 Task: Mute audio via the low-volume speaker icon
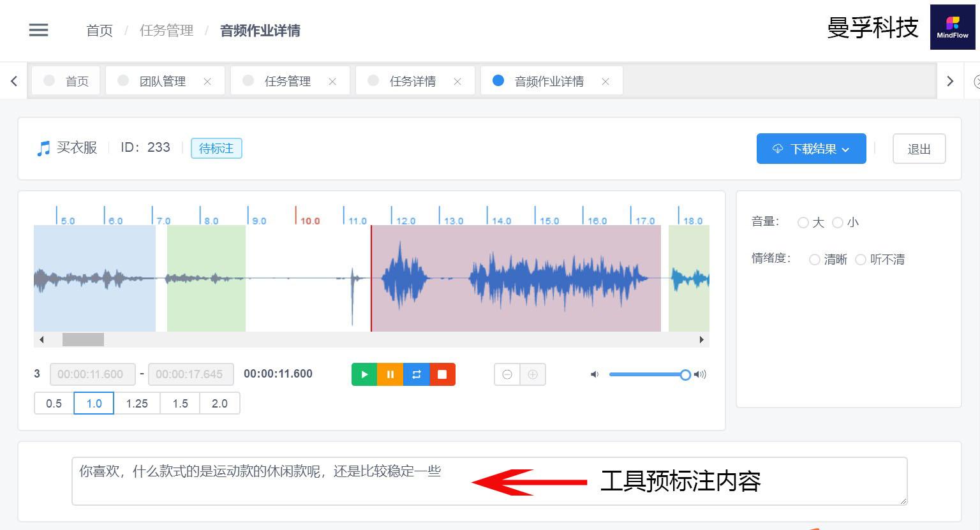point(595,374)
